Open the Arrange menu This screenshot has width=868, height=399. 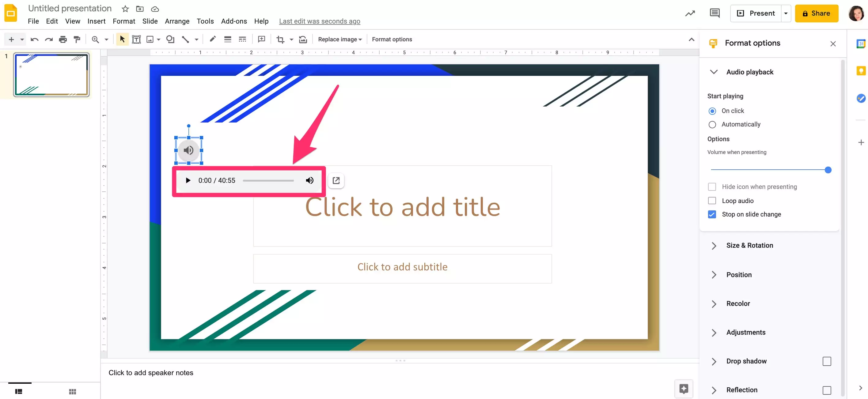[x=177, y=21]
